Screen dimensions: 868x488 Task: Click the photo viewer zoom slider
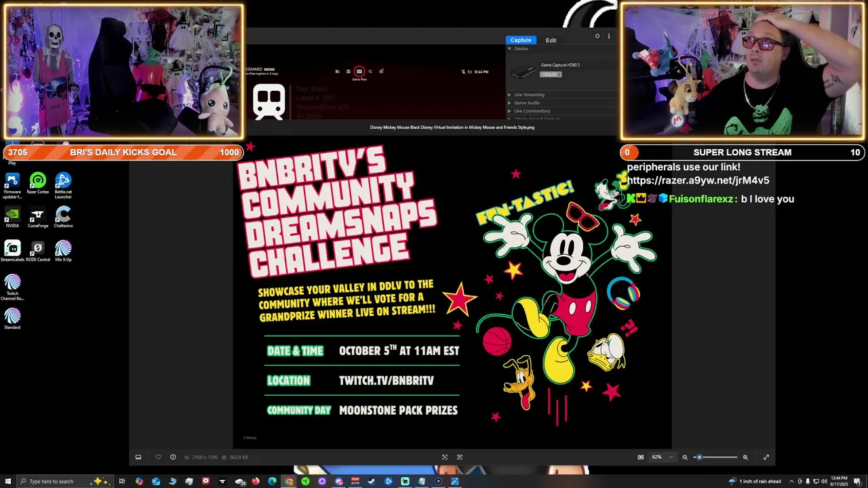715,457
